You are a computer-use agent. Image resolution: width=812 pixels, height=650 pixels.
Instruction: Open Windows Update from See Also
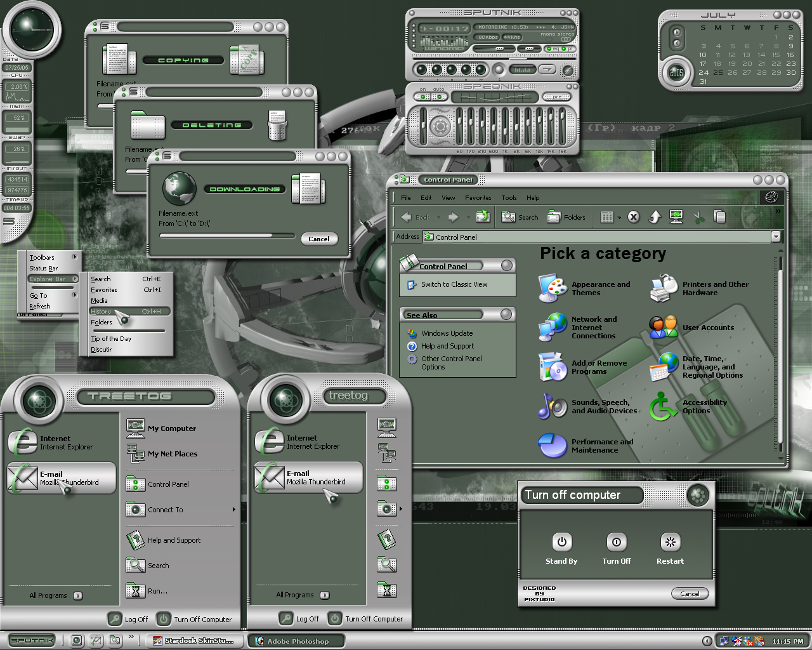[447, 333]
